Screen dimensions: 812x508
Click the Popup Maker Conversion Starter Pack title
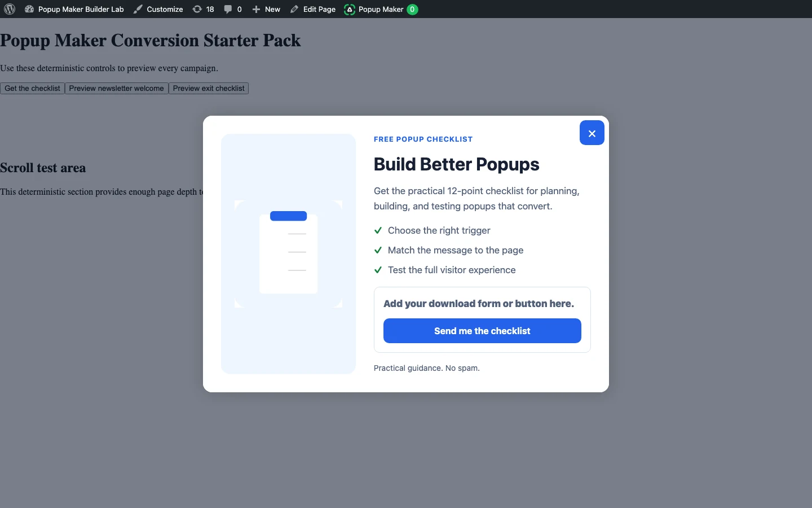pos(151,41)
